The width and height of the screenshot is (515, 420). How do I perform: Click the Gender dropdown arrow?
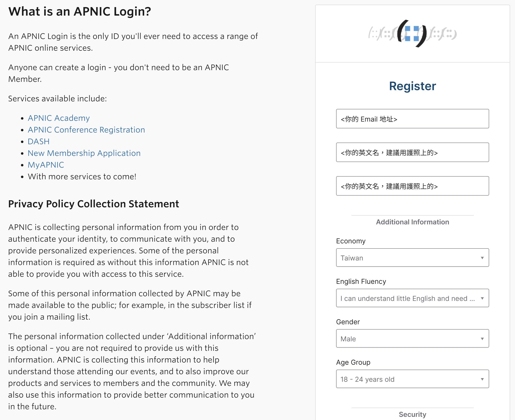coord(482,339)
